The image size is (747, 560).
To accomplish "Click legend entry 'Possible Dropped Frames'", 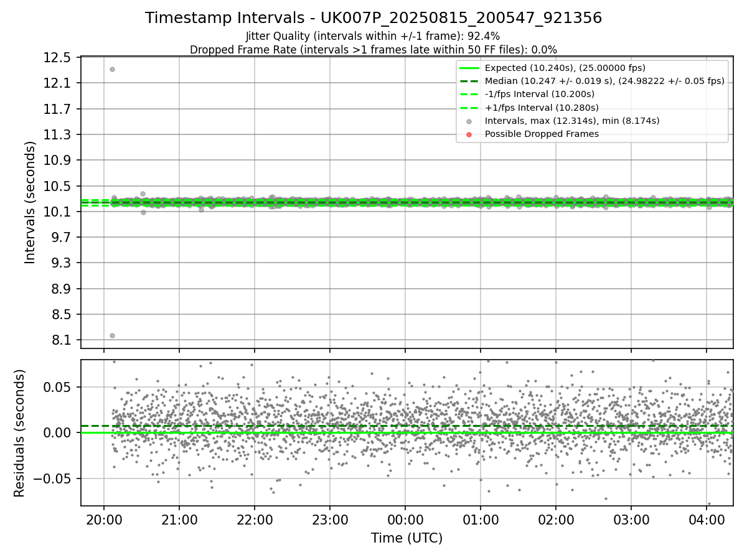I will [542, 134].
